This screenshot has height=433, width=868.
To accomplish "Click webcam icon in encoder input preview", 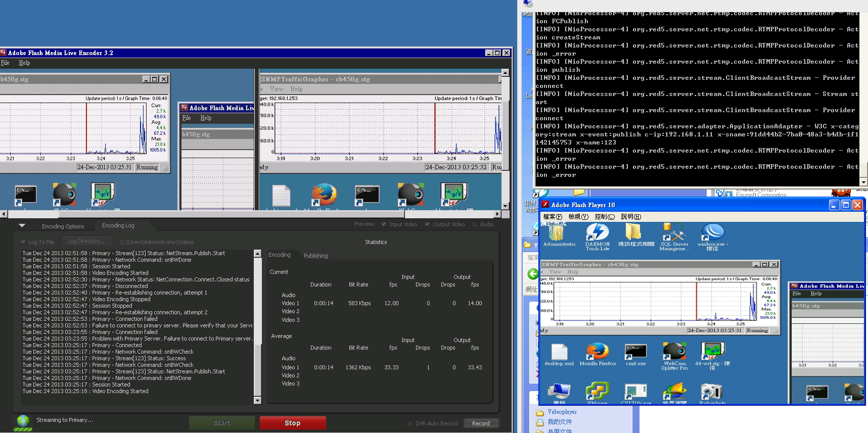I will coord(64,195).
